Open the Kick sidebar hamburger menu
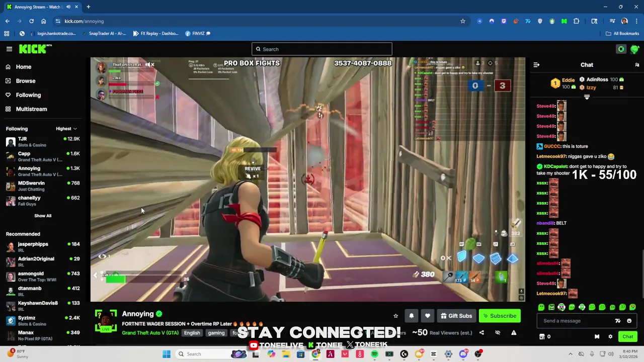 (x=9, y=49)
